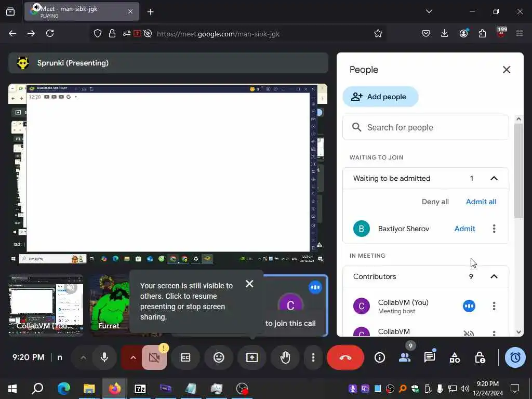The width and height of the screenshot is (532, 399).
Task: Click the shield tracking protection icon
Action: 98,33
